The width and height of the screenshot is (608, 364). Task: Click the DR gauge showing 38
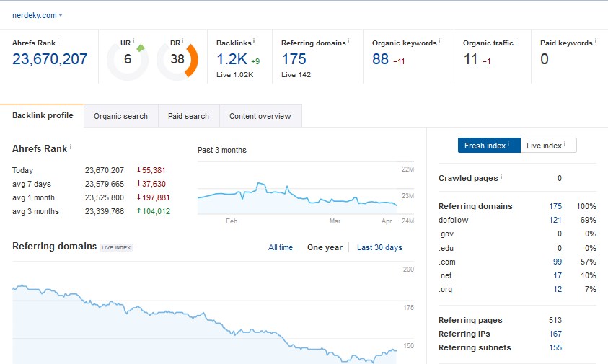tap(177, 60)
